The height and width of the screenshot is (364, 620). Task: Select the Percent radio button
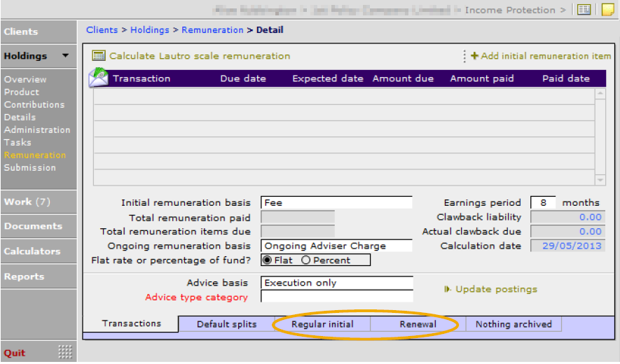point(305,260)
